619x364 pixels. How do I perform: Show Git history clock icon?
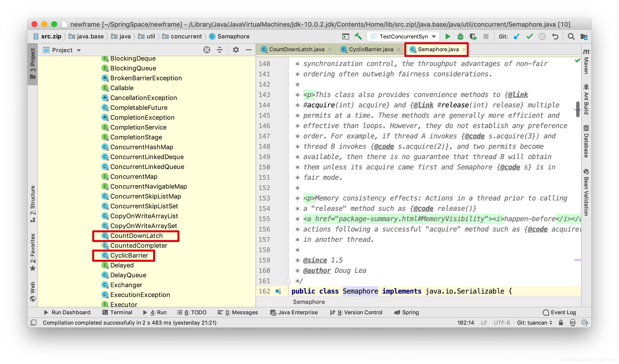click(542, 36)
